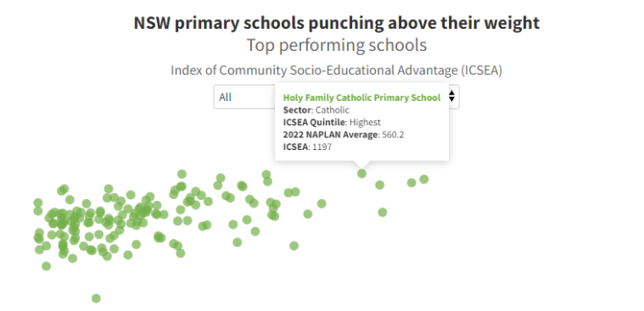The width and height of the screenshot is (644, 311).
Task: Select the topmost dot on the far-left edge
Action: (x=38, y=203)
